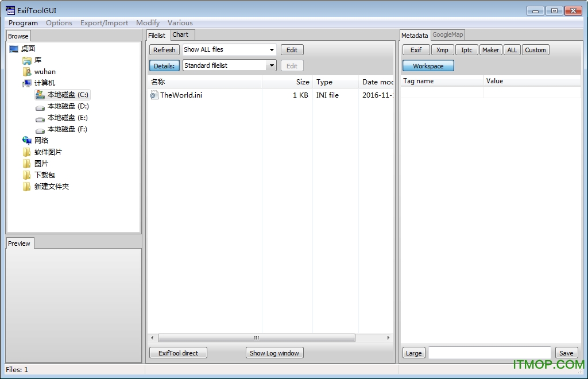The width and height of the screenshot is (588, 379).
Task: Toggle the Details: button in Filelist
Action: point(164,66)
